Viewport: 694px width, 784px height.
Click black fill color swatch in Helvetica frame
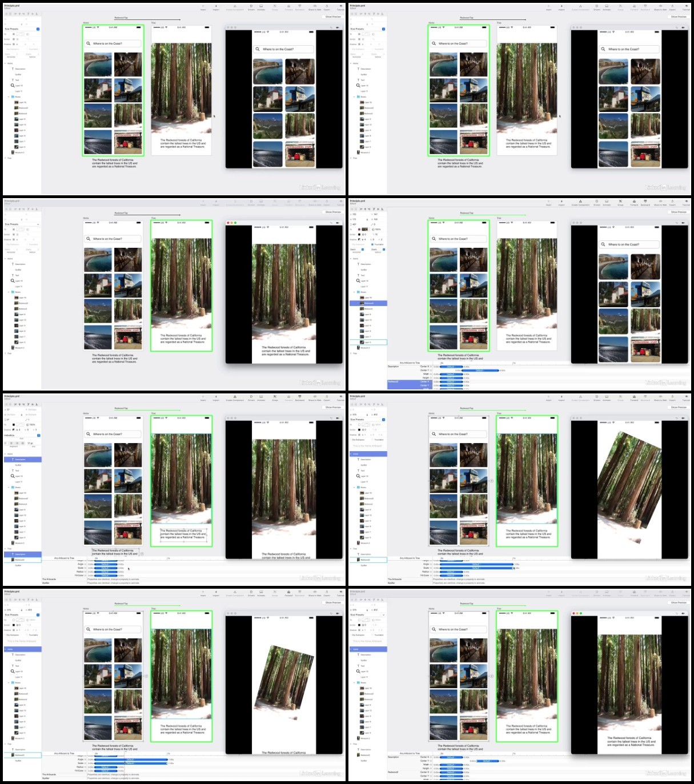[x=13, y=424]
